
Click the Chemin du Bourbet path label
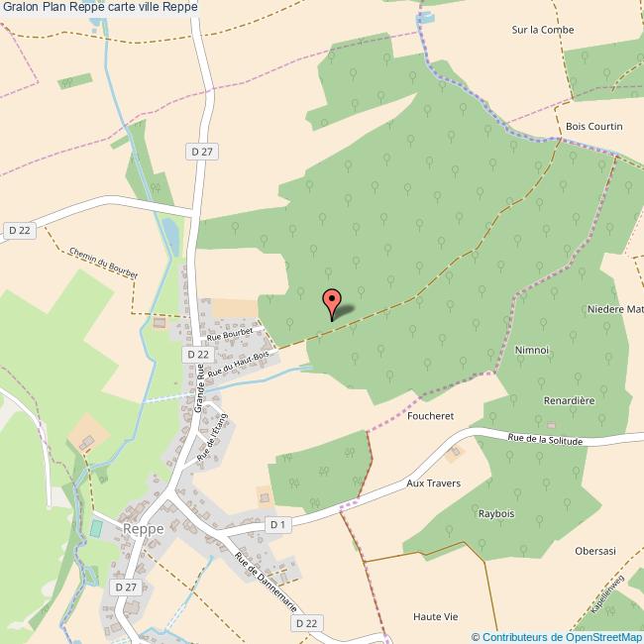click(x=103, y=263)
